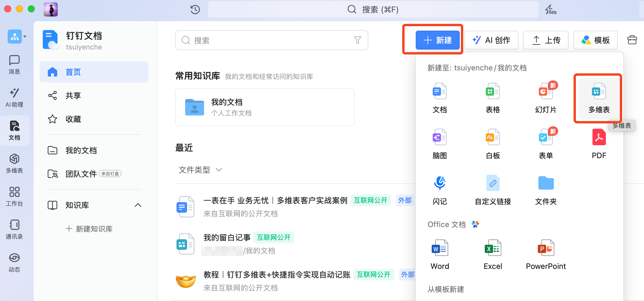Create a new PowerPoint file
This screenshot has width=644, height=301.
point(546,255)
